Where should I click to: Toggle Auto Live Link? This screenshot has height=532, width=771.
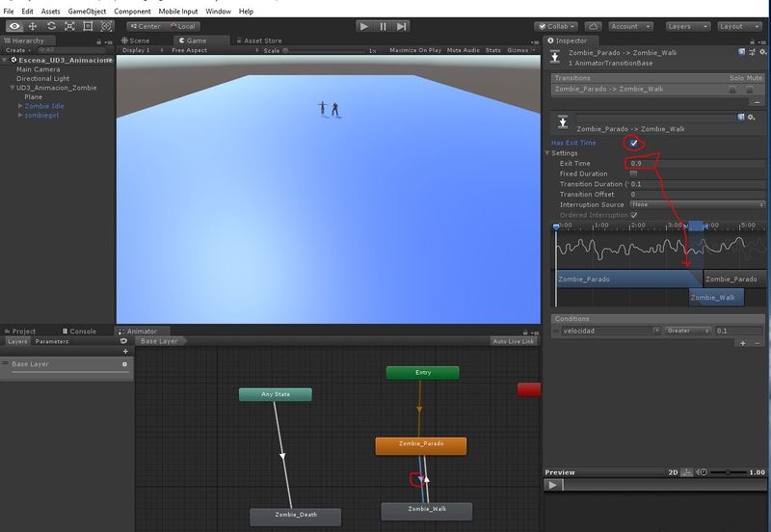(514, 341)
